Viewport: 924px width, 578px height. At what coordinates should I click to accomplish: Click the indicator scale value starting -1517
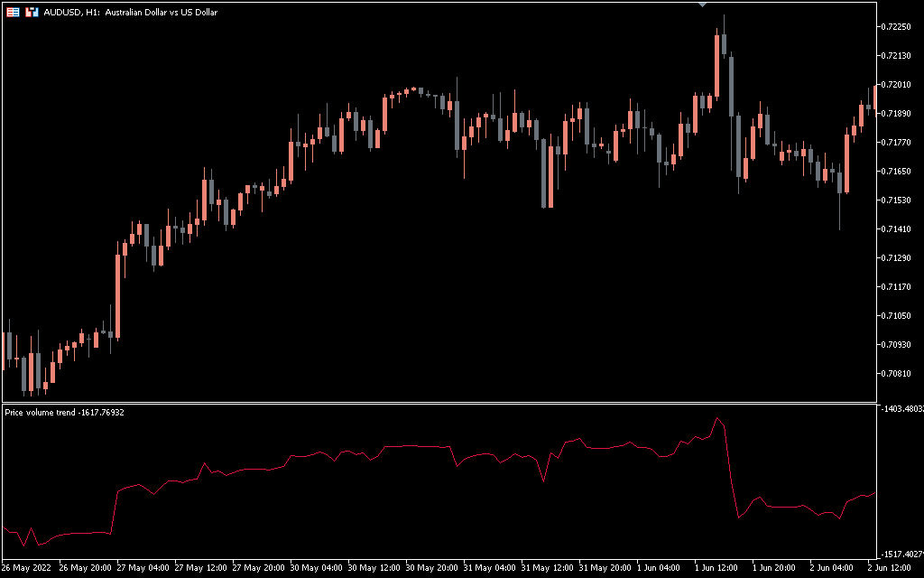[901, 554]
